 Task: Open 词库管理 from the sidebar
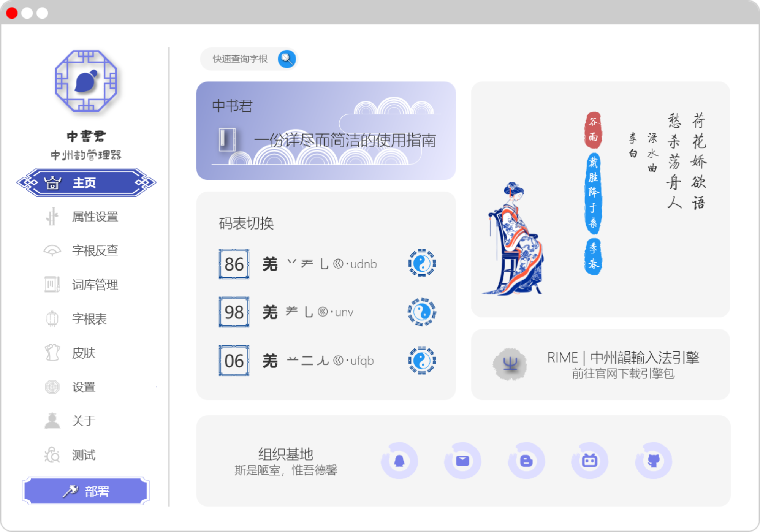(95, 285)
